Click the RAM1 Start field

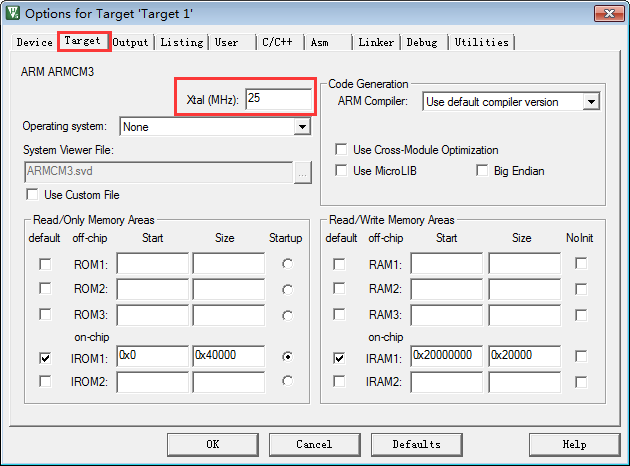point(446,263)
